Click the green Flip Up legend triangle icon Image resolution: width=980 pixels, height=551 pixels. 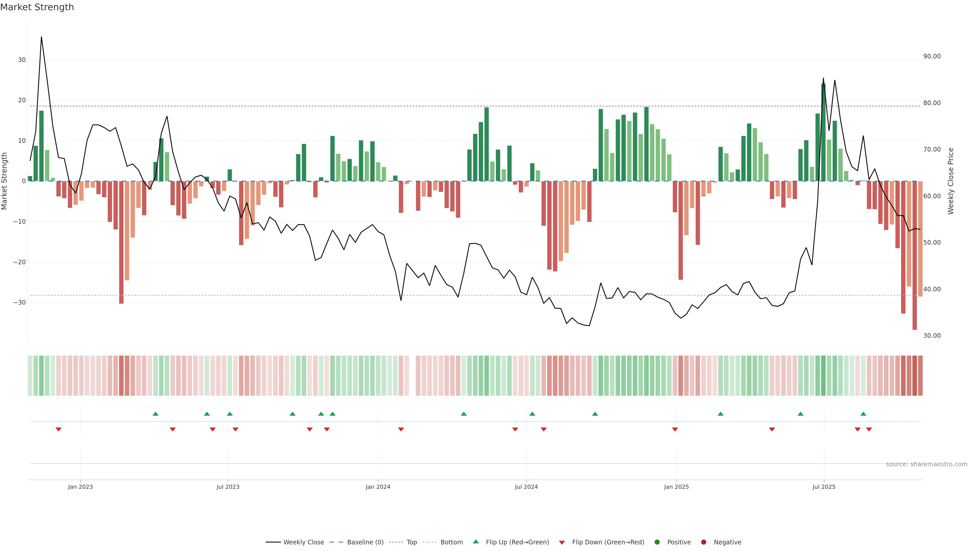point(475,542)
